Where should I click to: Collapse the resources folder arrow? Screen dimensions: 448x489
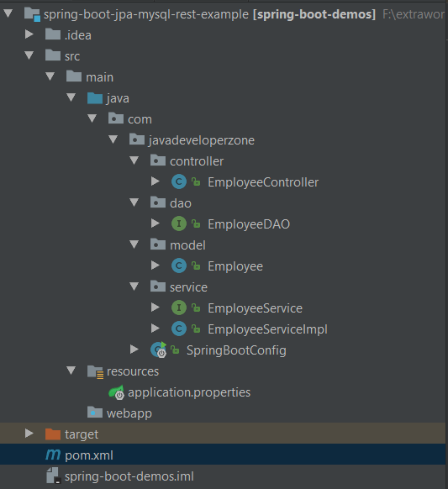[71, 371]
